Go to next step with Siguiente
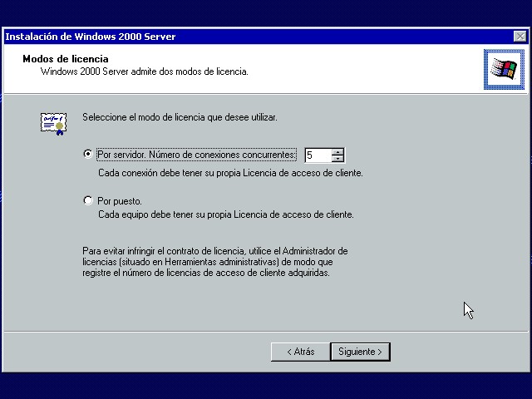This screenshot has height=399, width=532. [360, 352]
